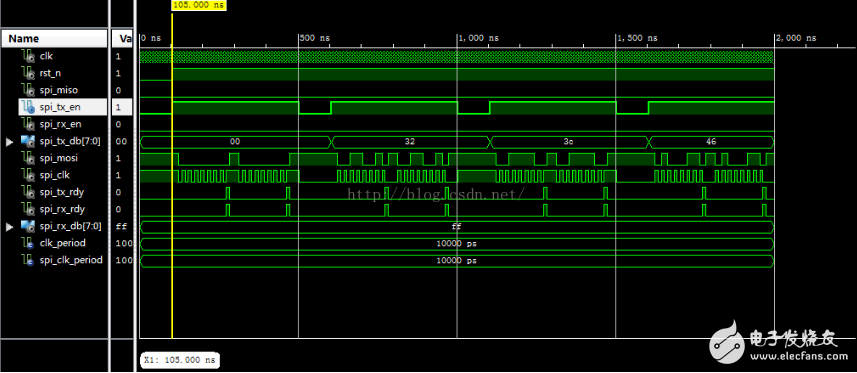
Task: Expand the spi_rx_db[7:0] bus
Action: (9, 226)
